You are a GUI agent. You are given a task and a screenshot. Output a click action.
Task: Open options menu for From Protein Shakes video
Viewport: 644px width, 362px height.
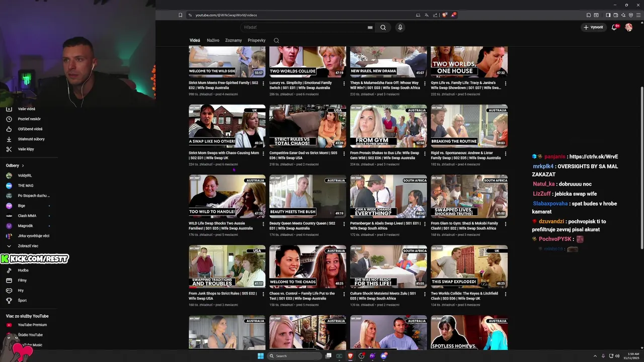point(425,153)
